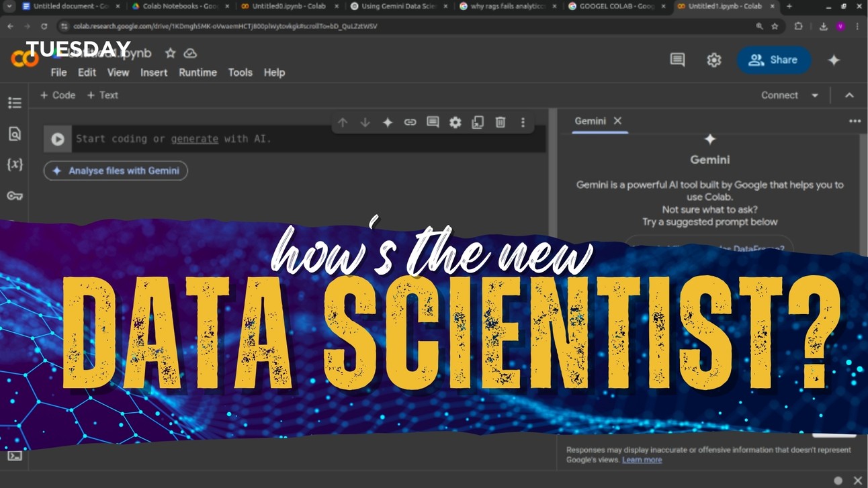Open notebook comments in header
The height and width of the screenshot is (488, 868).
[x=678, y=60]
